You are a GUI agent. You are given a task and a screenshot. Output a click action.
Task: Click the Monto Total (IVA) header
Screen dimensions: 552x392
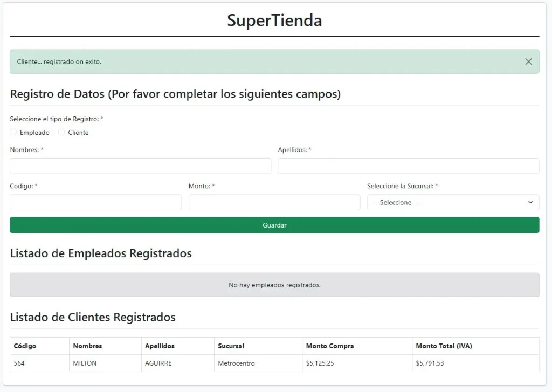pyautogui.click(x=444, y=346)
